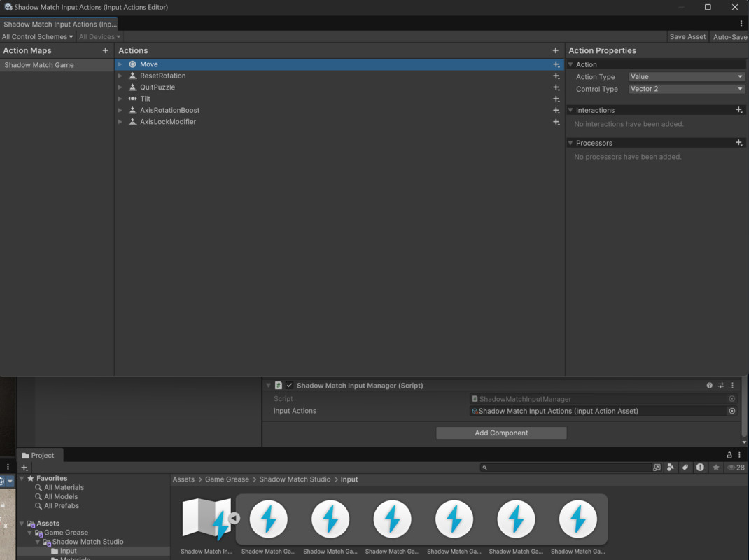
Task: Collapse the input asset sub-items arrow
Action: [x=234, y=518]
